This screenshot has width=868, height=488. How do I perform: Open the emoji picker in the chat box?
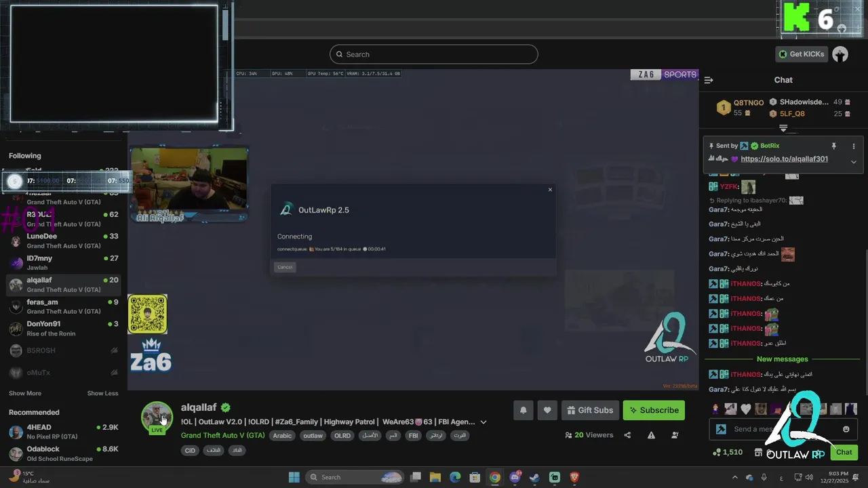click(x=846, y=429)
